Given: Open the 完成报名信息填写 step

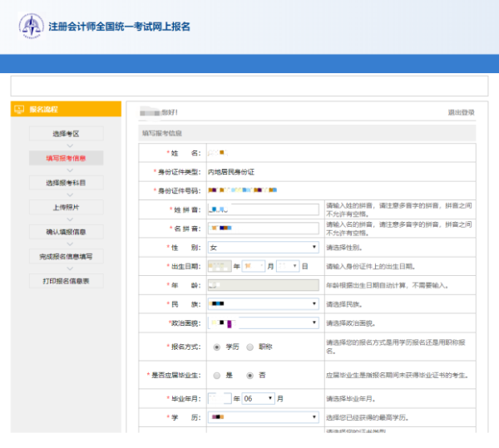Looking at the screenshot, I should click(x=66, y=256).
